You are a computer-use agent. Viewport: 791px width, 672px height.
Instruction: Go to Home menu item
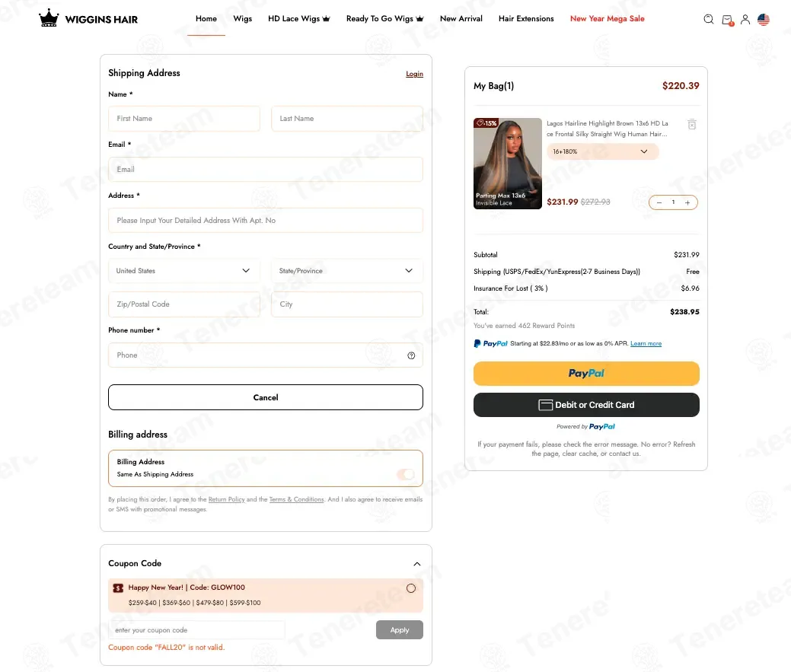(x=206, y=19)
